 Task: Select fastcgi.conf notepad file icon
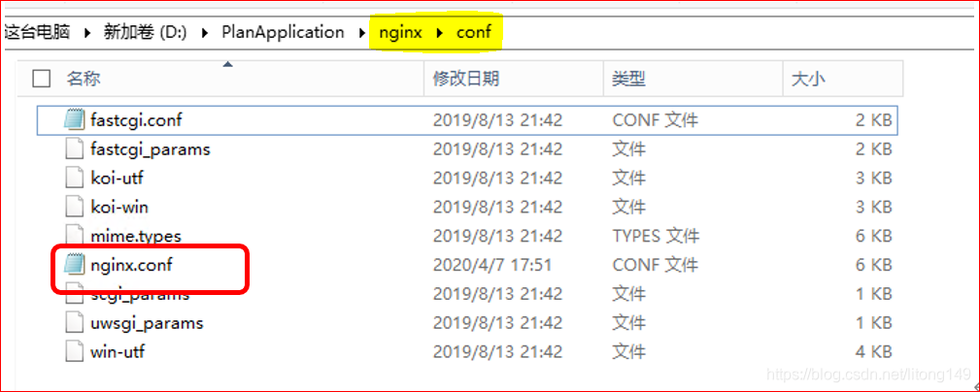click(75, 119)
